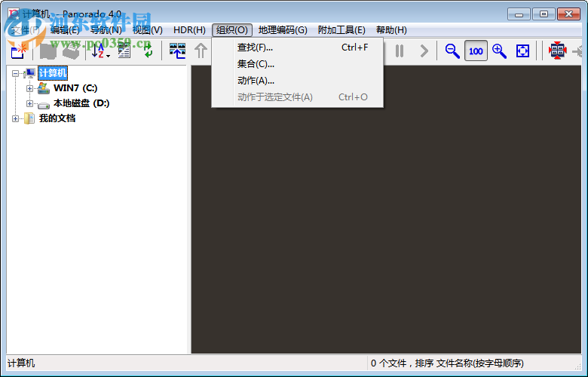Click the gray up-arrow parent folder icon

[201, 51]
